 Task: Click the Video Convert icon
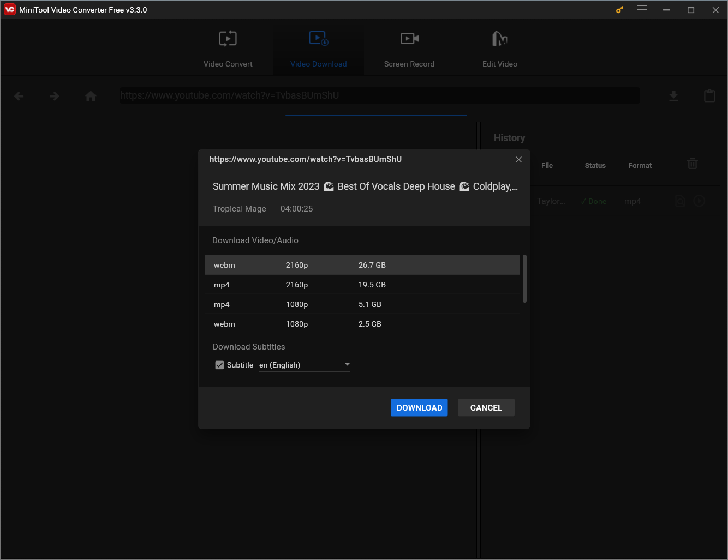coord(228,39)
